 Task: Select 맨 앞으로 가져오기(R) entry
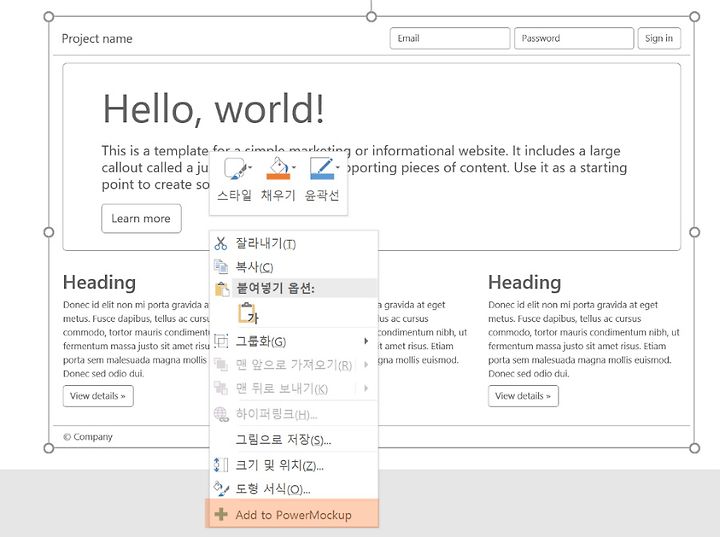click(294, 365)
